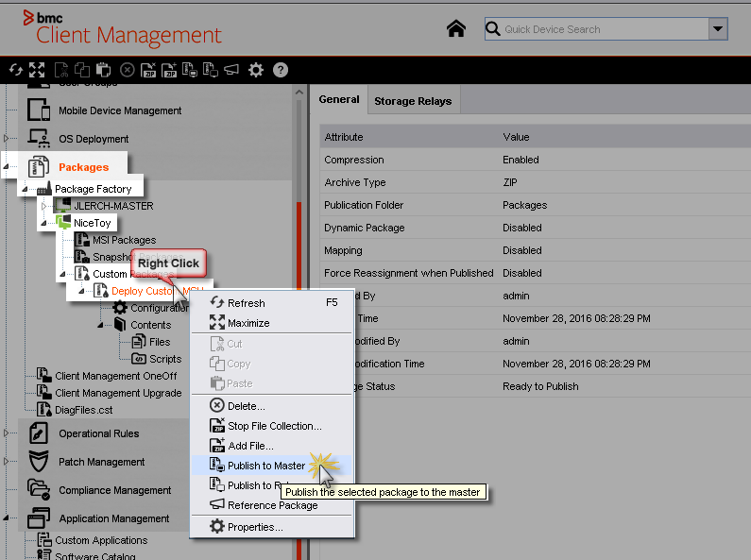Expand the Patch Management node
Image resolution: width=751 pixels, height=560 pixels.
coord(7,462)
